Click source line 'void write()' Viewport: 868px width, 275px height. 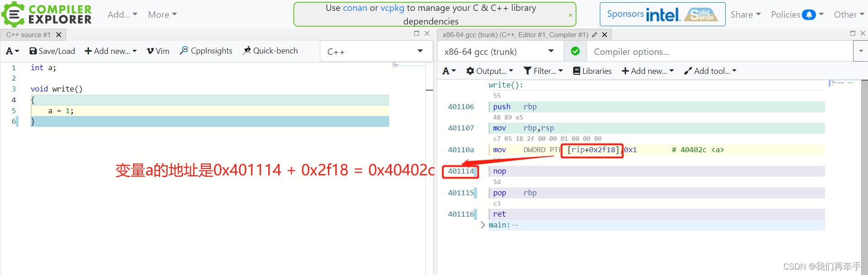click(57, 89)
